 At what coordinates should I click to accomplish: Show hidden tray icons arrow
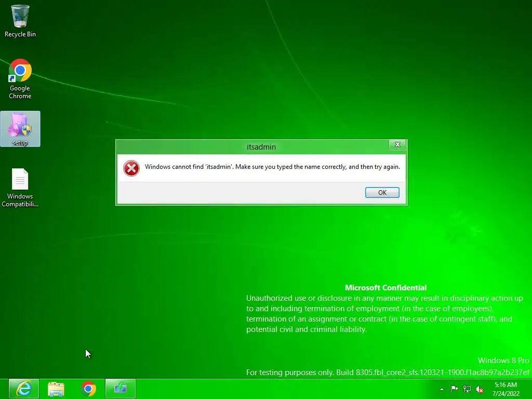(442, 389)
